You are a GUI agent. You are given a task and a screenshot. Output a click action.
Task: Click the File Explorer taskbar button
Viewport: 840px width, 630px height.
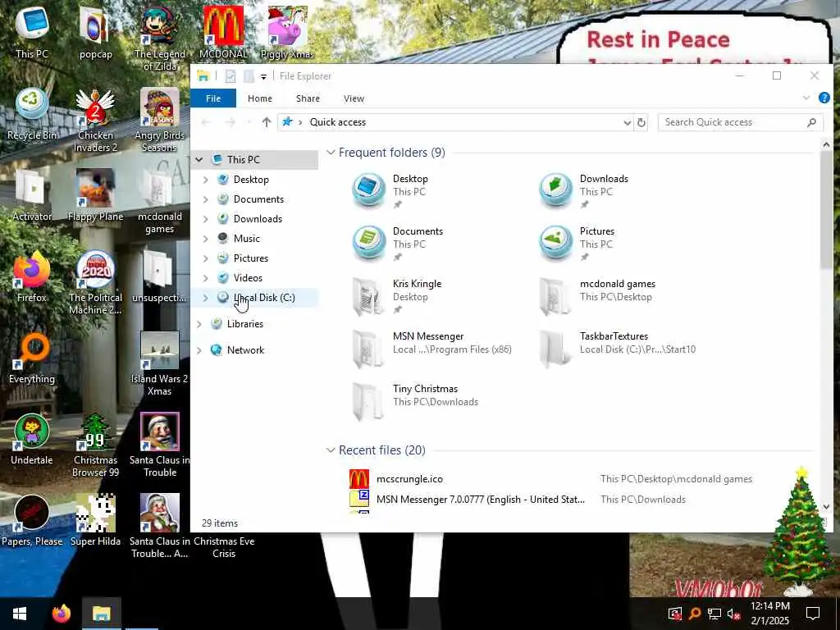(101, 614)
